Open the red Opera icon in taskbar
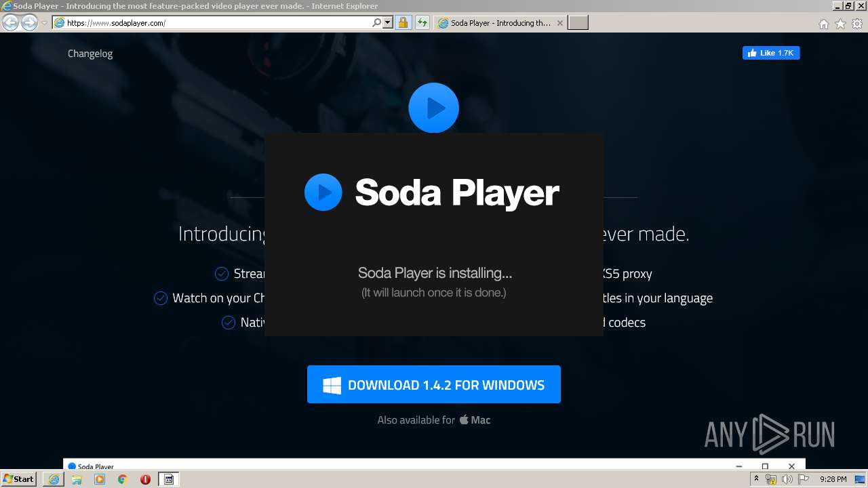Viewport: 868px width, 488px height. 145,479
